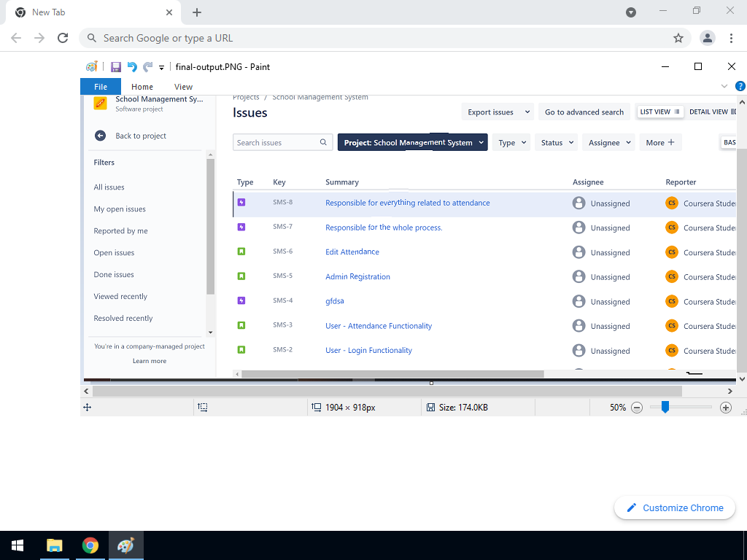This screenshot has width=747, height=560.
Task: Click the Zoom out minus button in Paint
Action: pos(637,408)
